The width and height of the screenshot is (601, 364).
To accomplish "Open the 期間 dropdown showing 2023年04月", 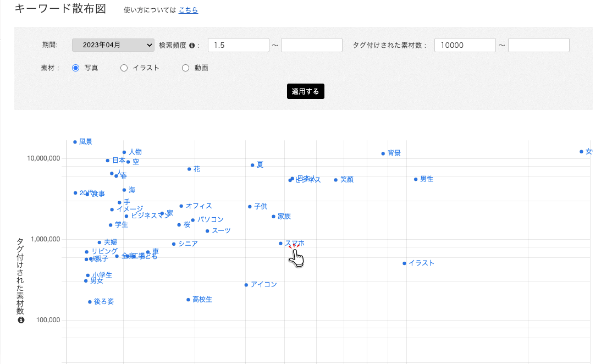I will coord(113,45).
